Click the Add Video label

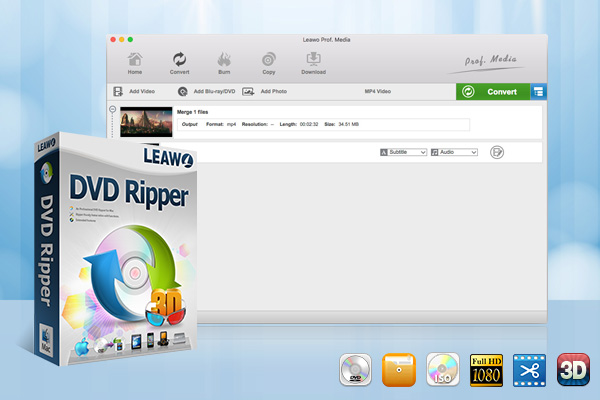click(142, 91)
